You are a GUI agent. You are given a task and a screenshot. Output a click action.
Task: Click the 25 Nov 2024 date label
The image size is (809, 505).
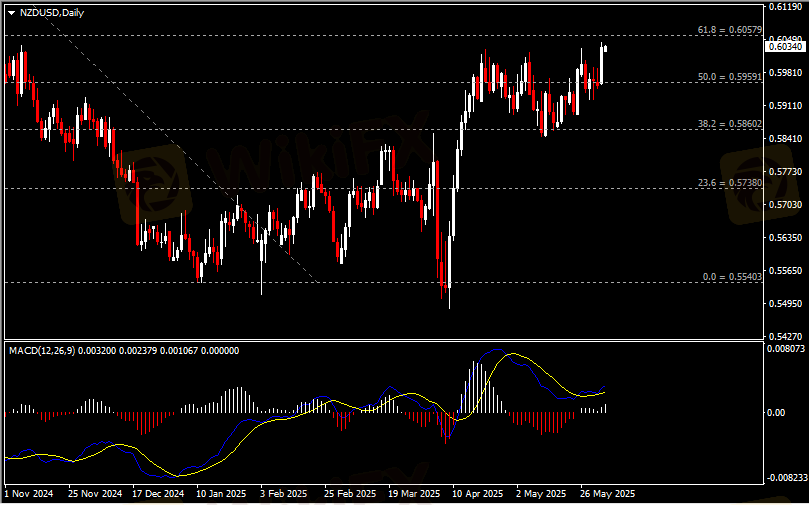pyautogui.click(x=95, y=494)
